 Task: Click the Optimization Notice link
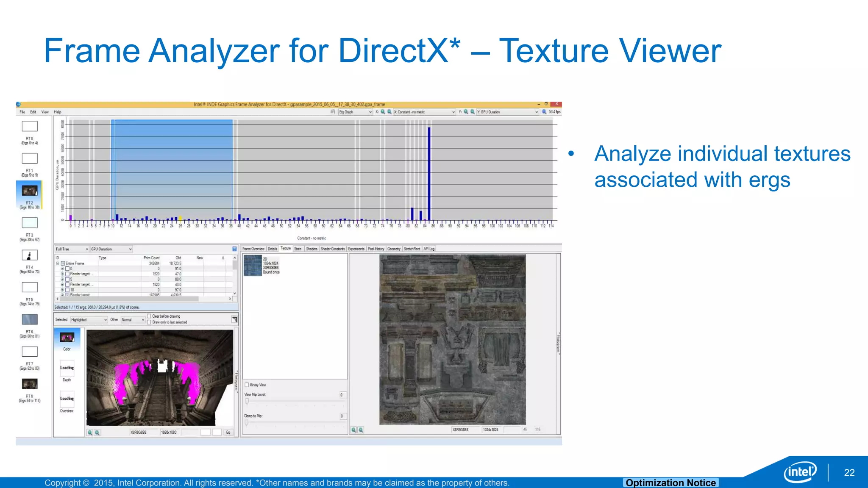671,483
